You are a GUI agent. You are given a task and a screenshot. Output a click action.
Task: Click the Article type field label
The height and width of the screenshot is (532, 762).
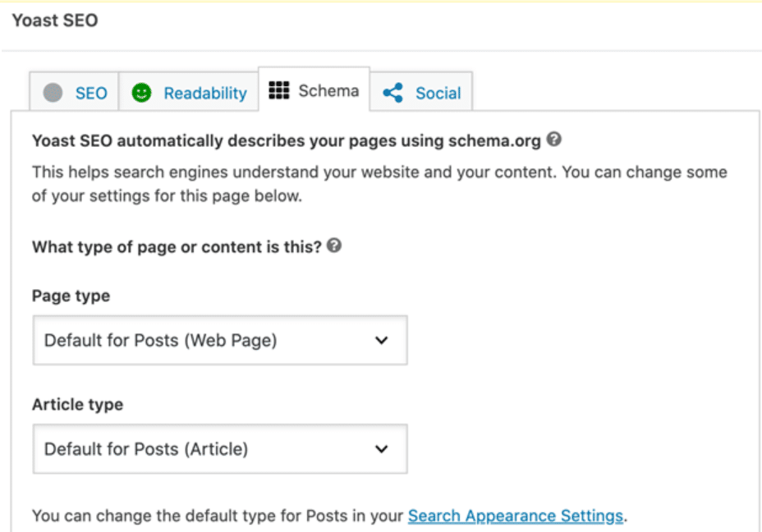(77, 404)
